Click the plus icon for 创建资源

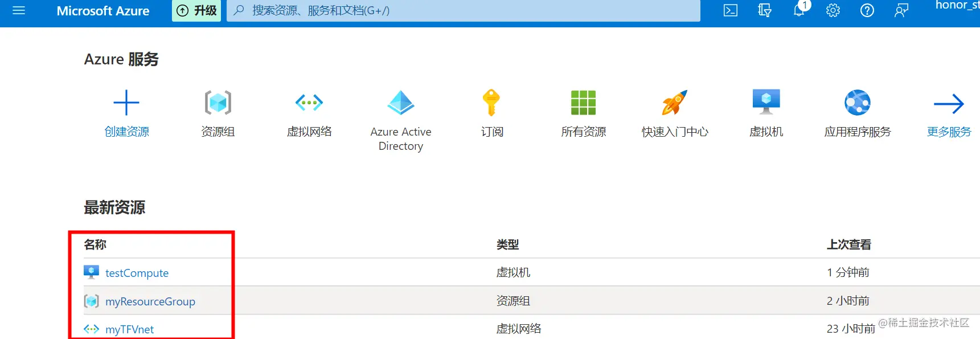point(126,103)
